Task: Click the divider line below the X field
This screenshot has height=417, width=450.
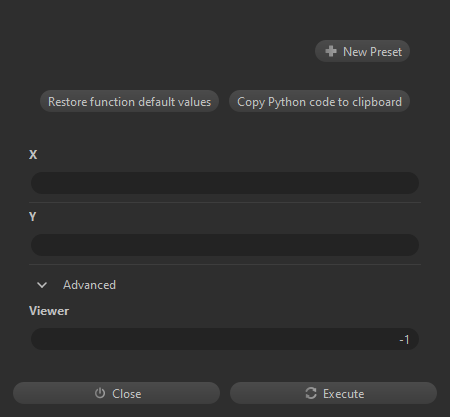Action: [225, 202]
